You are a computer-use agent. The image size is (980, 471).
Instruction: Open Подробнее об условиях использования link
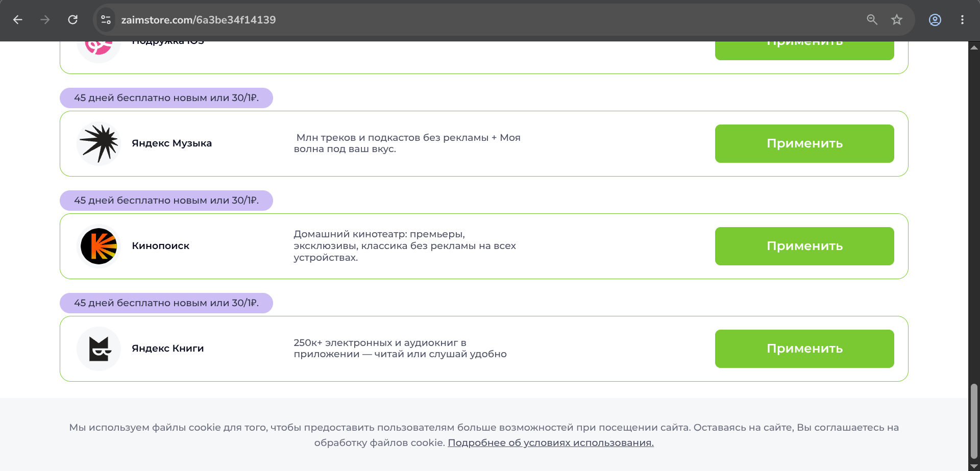tap(551, 443)
